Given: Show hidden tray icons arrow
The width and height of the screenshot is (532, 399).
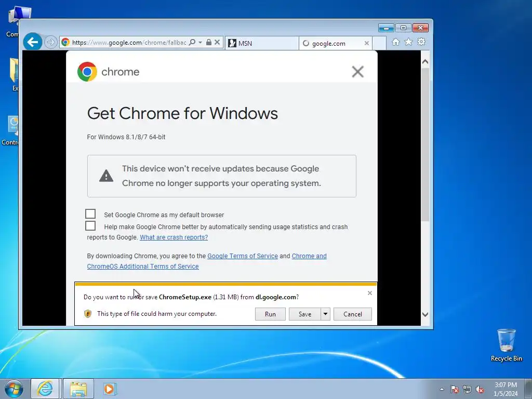Looking at the screenshot, I should tap(442, 389).
